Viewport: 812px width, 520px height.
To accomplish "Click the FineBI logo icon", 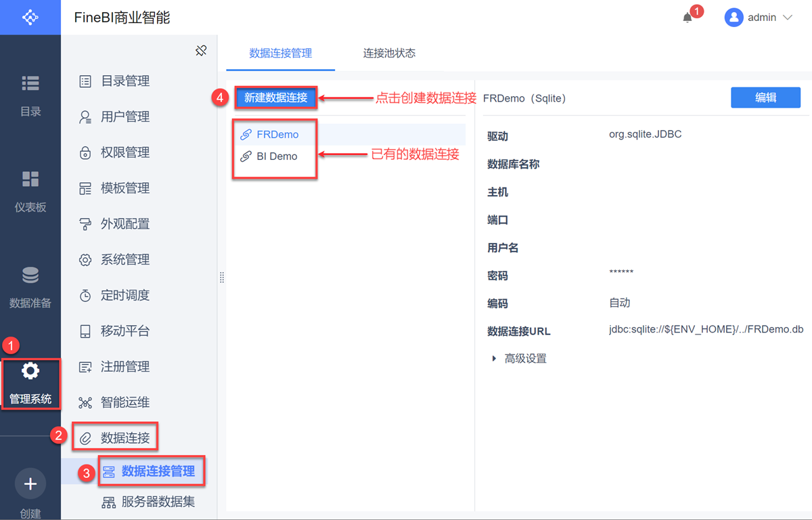I will [30, 17].
